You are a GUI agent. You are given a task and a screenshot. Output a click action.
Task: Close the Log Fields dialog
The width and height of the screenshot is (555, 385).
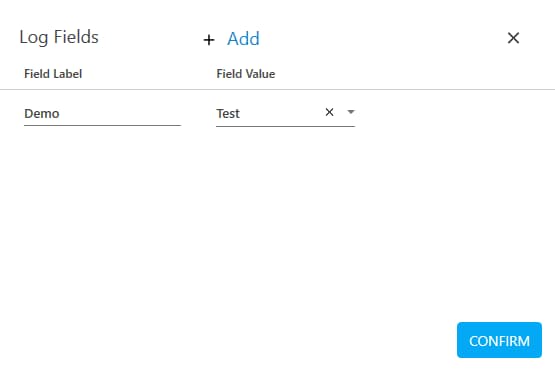(x=513, y=38)
